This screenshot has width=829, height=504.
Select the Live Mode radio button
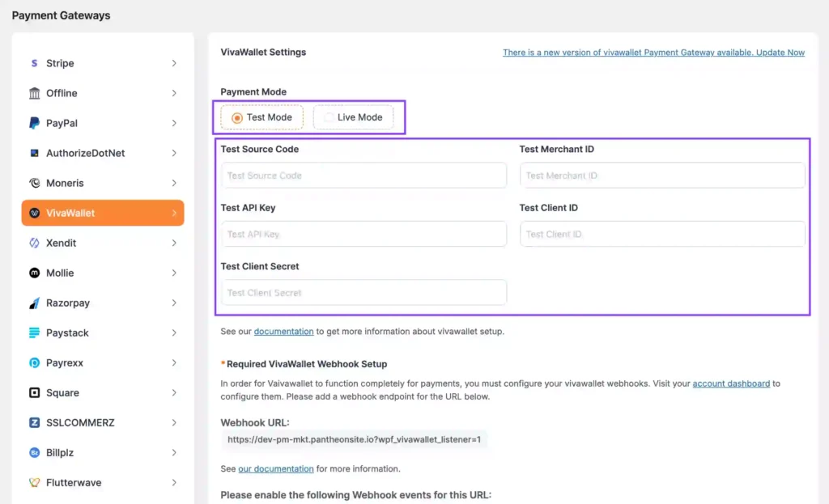(x=329, y=117)
